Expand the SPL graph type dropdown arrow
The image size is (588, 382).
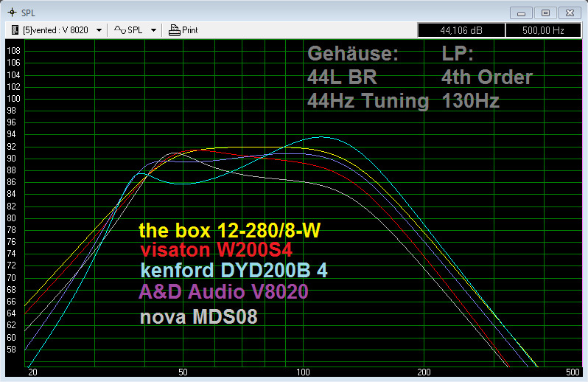coord(153,30)
